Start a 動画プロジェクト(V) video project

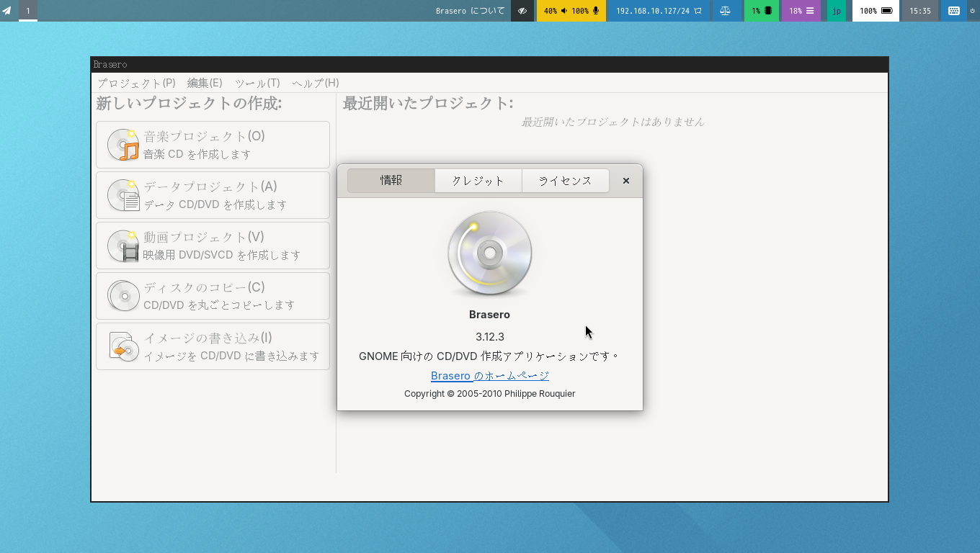(x=213, y=246)
